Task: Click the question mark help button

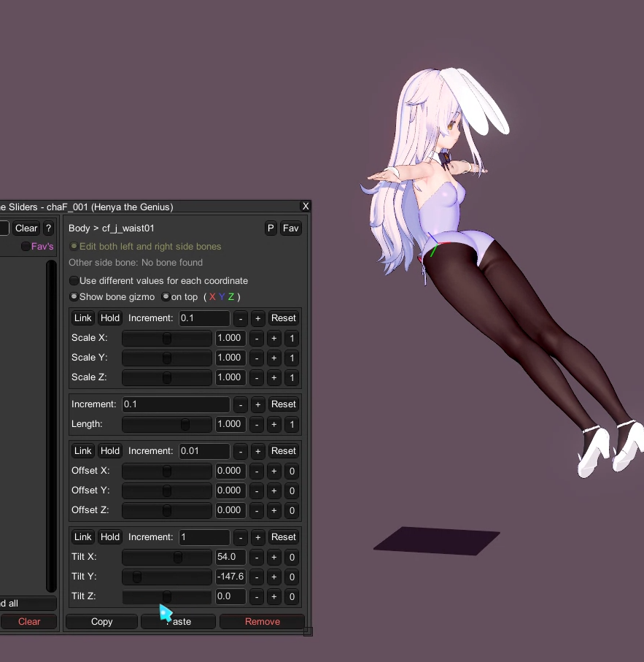Action: [x=48, y=228]
